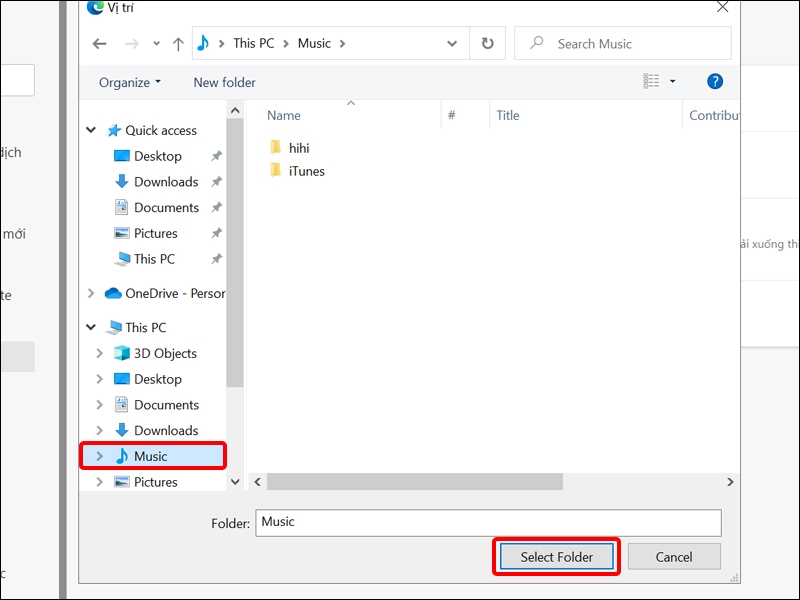Collapse the Quick access tree node
The width and height of the screenshot is (800, 600).
(x=91, y=130)
